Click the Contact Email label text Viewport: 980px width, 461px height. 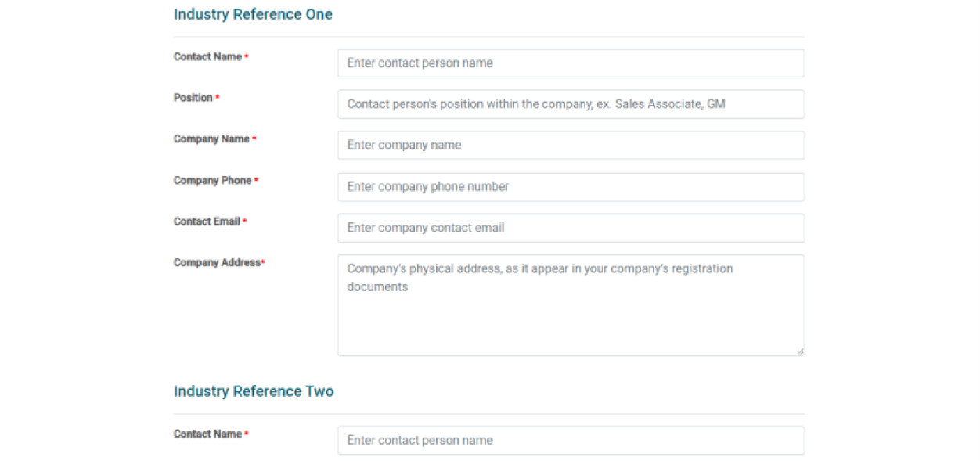pyautogui.click(x=207, y=221)
